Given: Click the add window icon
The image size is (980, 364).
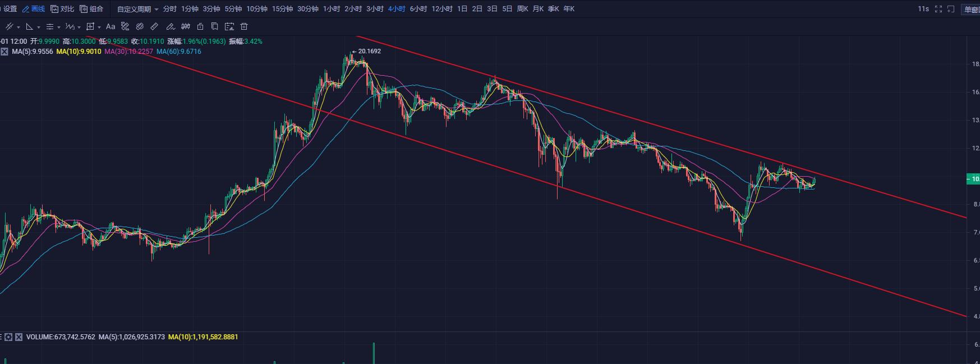Looking at the screenshot, I should (x=951, y=9).
